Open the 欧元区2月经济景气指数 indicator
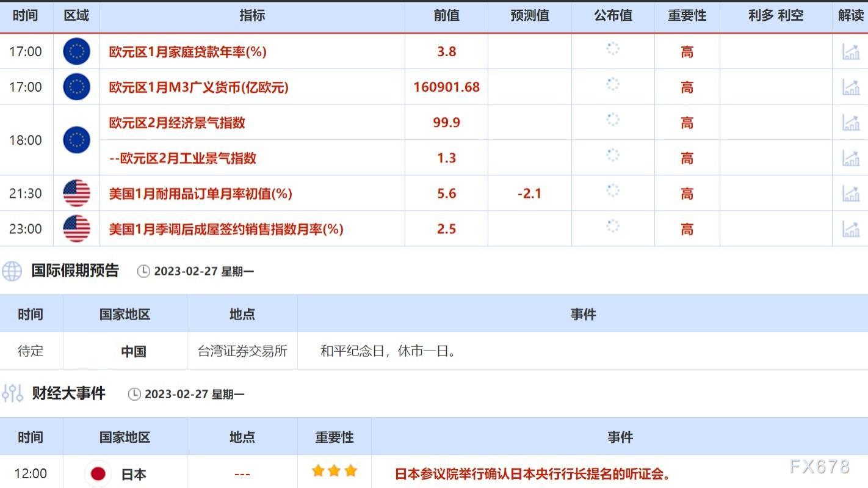Image resolution: width=868 pixels, height=488 pixels. (177, 123)
